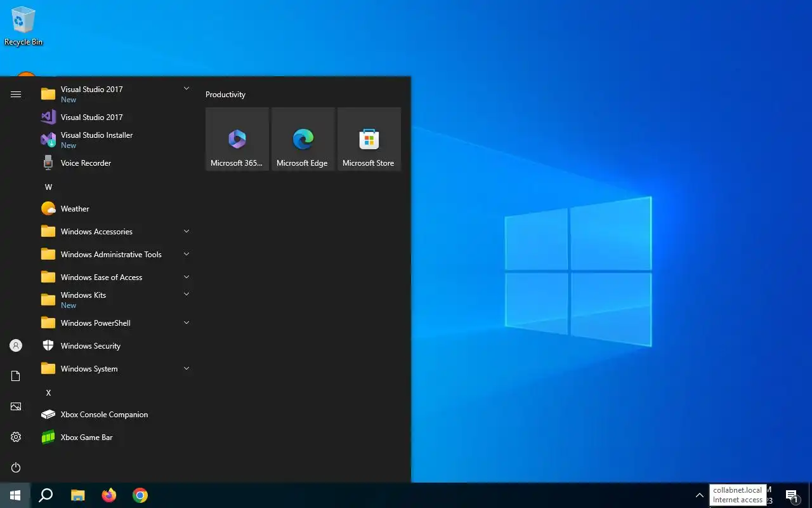Expand Windows System folder chevron
Viewport: 812px width, 508px height.
(x=187, y=368)
